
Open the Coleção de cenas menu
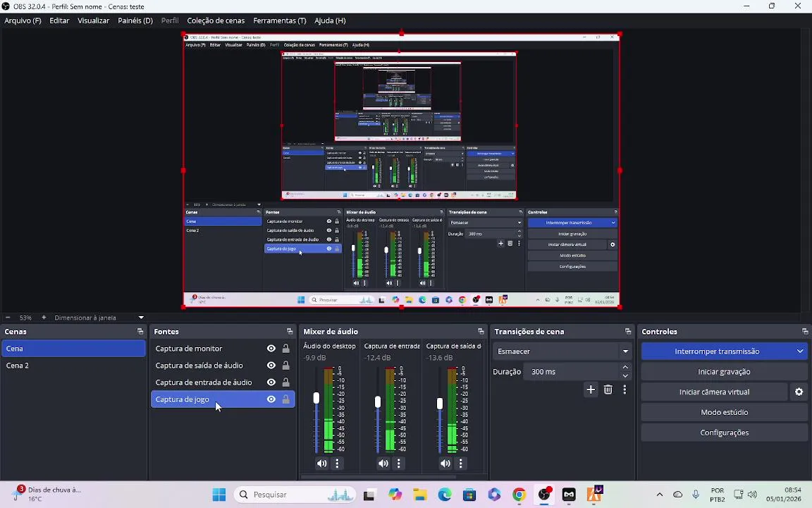pos(216,20)
